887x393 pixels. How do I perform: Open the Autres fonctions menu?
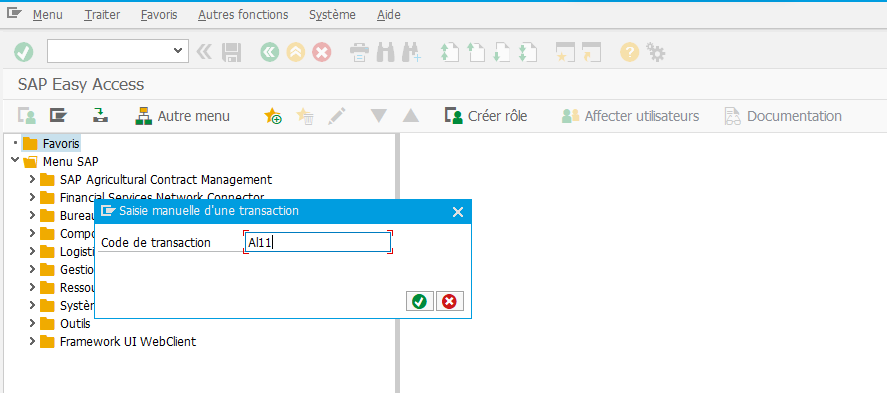243,15
